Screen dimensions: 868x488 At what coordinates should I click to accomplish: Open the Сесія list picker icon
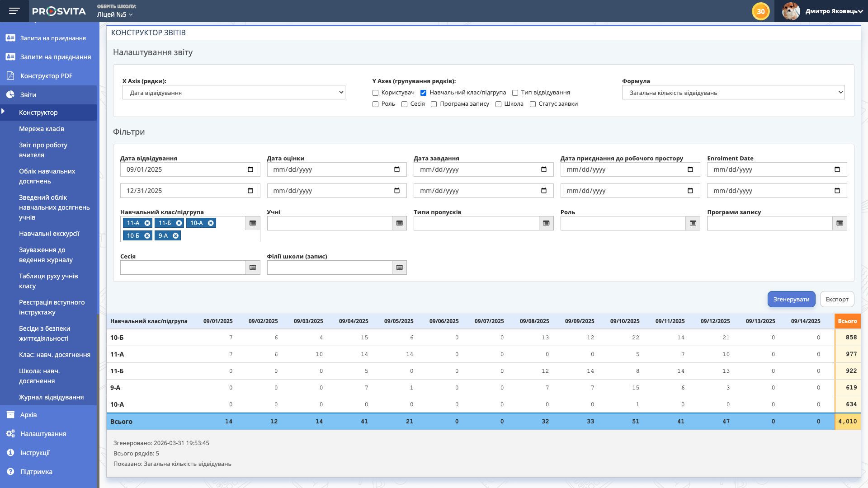coord(253,267)
